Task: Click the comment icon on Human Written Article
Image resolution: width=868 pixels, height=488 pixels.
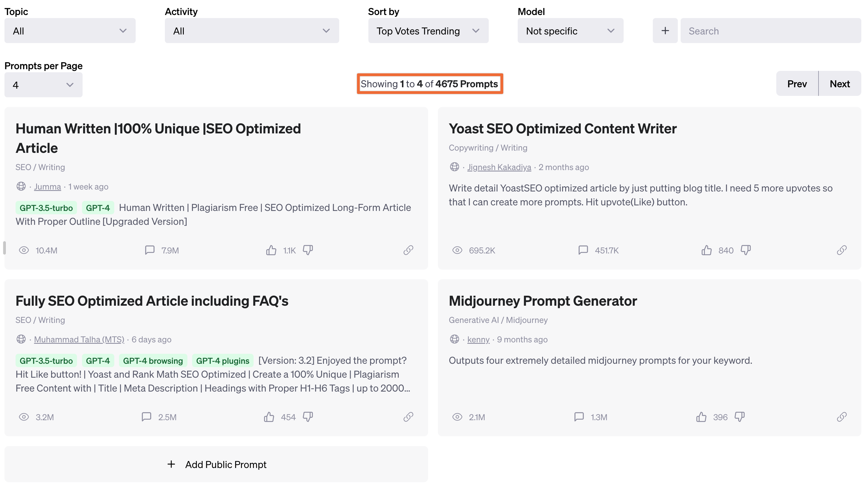Action: click(x=150, y=250)
